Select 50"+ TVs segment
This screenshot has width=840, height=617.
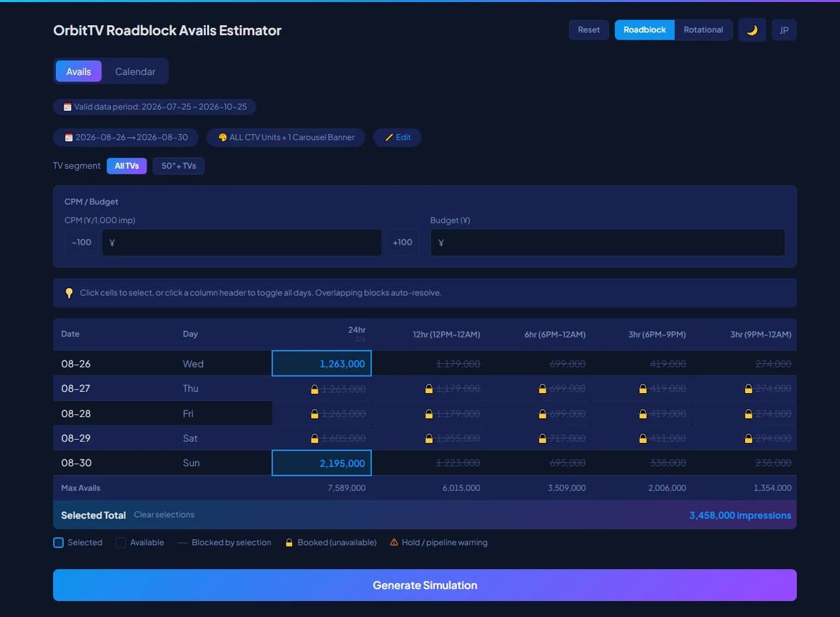point(179,166)
